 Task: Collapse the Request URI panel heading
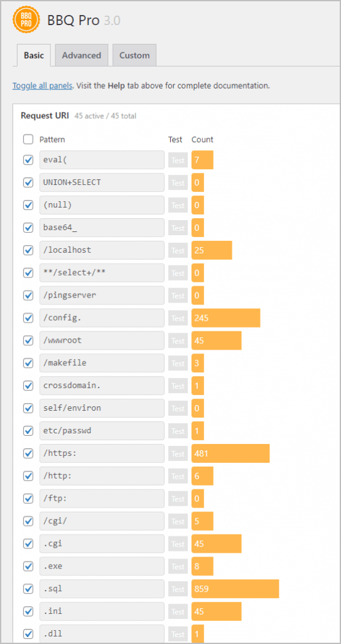tap(45, 116)
